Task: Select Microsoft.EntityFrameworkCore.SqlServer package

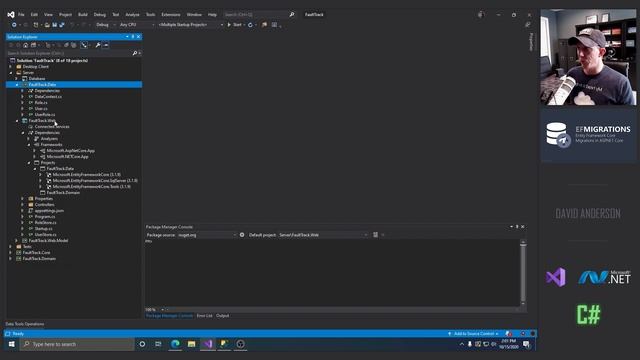Action: [x=95, y=180]
